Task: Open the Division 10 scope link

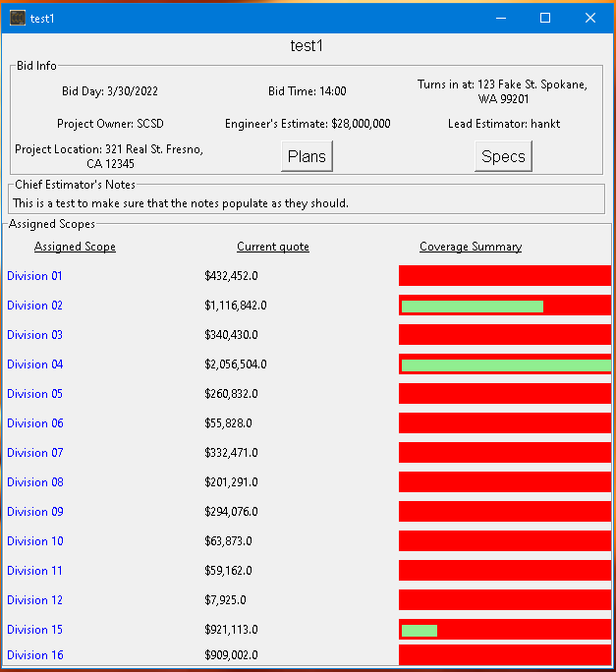Action: [x=35, y=541]
